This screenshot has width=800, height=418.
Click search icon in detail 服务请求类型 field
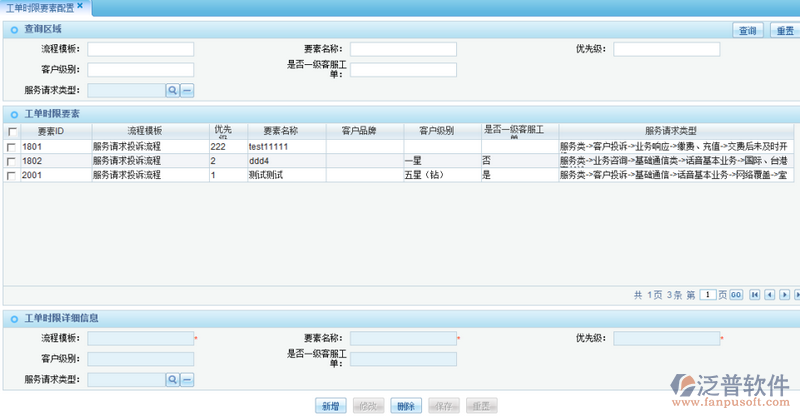[x=172, y=380]
